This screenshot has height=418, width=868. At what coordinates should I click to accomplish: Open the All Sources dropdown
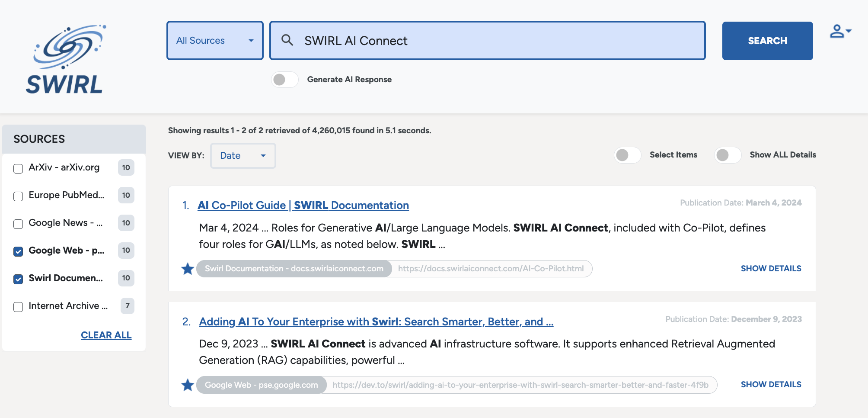(x=215, y=41)
